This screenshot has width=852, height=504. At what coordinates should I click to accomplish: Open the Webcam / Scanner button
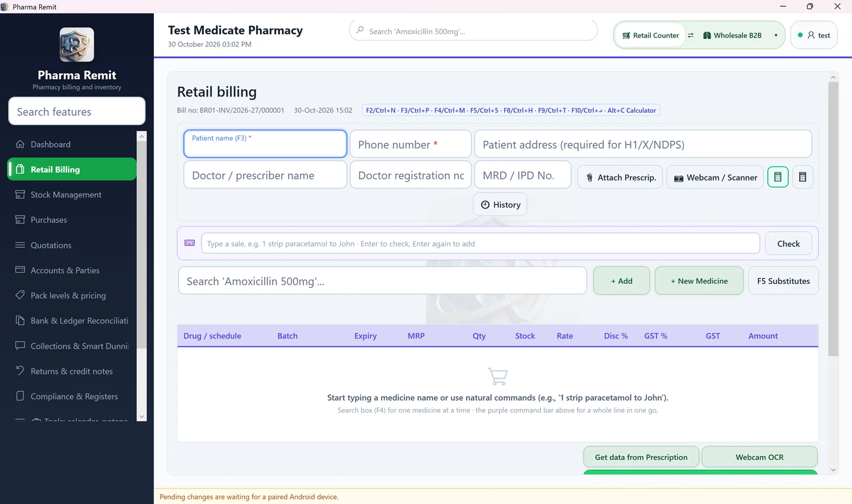(715, 177)
